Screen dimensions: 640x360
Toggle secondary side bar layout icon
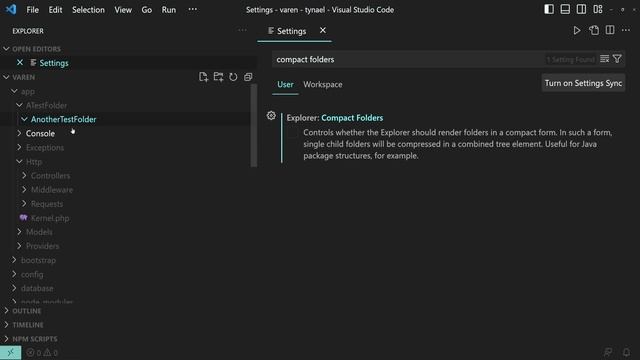coord(581,9)
